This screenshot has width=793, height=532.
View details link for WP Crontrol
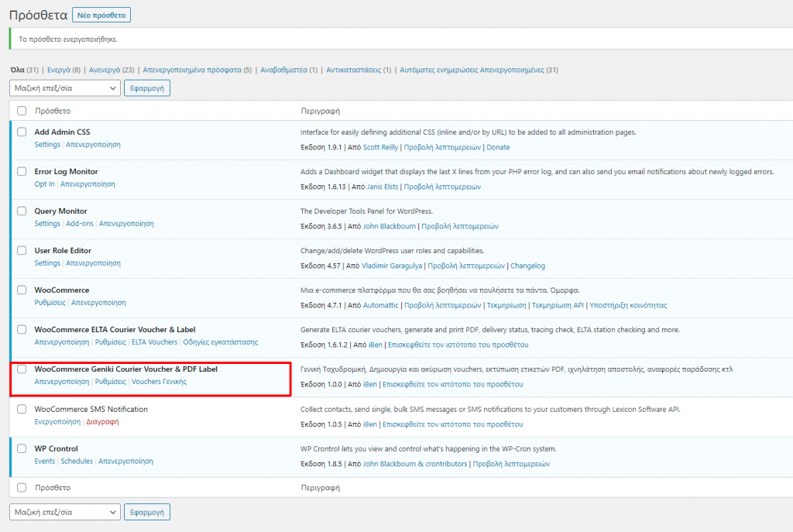click(x=511, y=464)
